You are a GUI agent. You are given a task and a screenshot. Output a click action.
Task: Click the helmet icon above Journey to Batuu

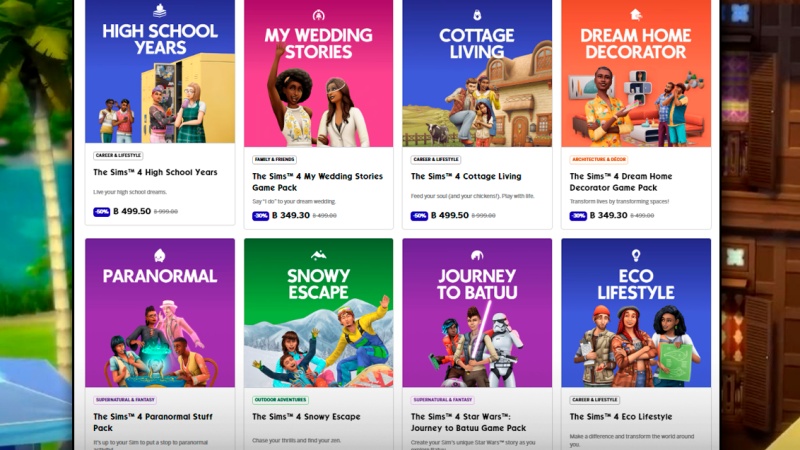pos(477,255)
